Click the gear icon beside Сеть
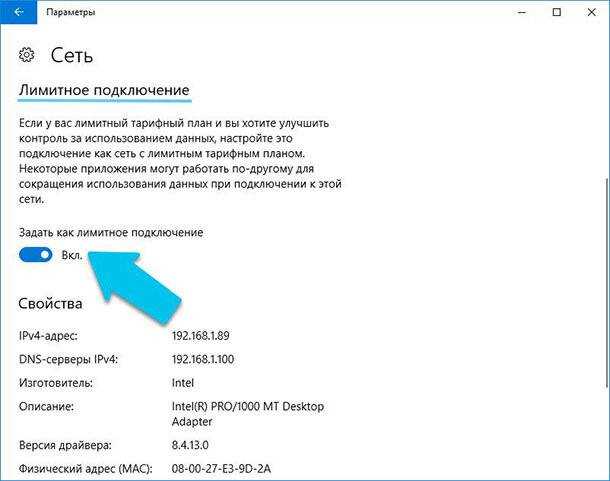The height and width of the screenshot is (481, 610). [x=26, y=55]
